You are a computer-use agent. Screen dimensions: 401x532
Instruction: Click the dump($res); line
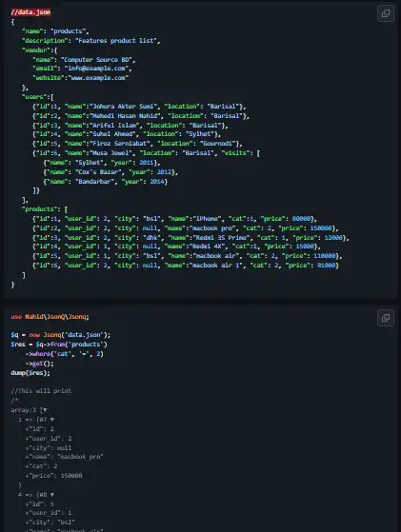coord(30,373)
